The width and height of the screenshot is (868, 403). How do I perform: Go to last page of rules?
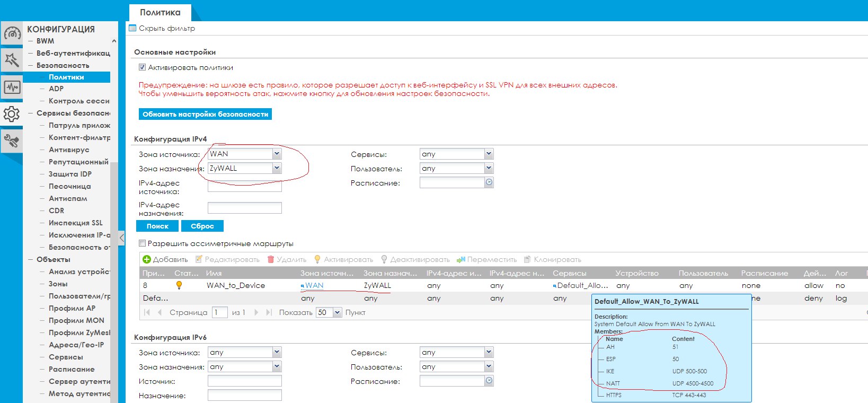[x=269, y=312]
